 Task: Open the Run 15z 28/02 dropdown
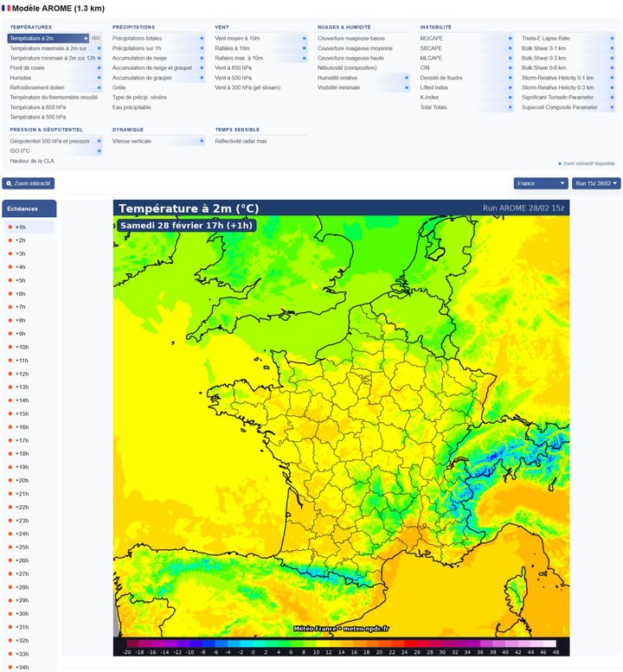coord(597,183)
